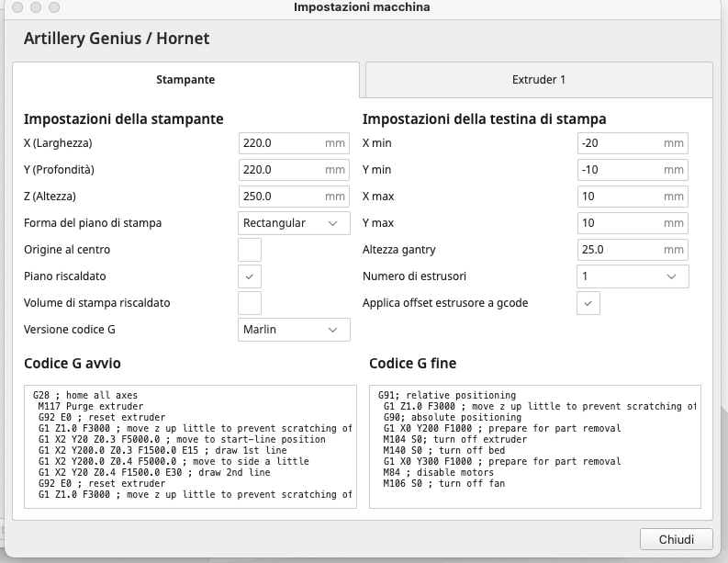This screenshot has width=728, height=563.
Task: Click the Y (Profondità) input field
Action: click(x=294, y=170)
